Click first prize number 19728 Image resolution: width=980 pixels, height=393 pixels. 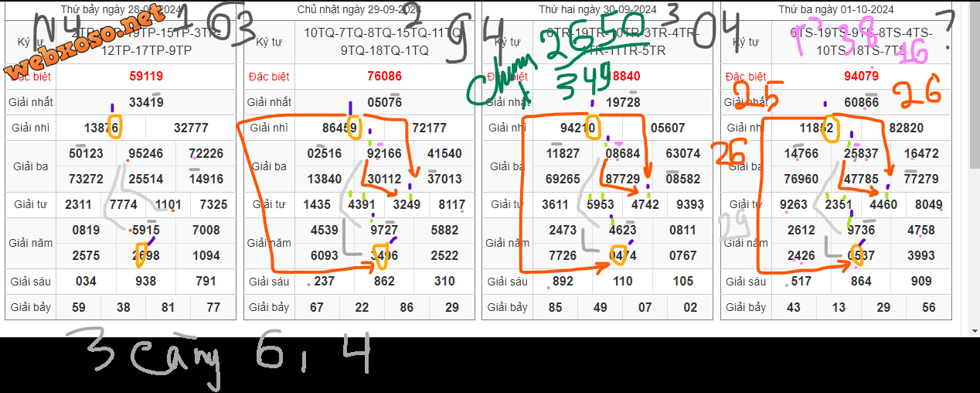[623, 102]
